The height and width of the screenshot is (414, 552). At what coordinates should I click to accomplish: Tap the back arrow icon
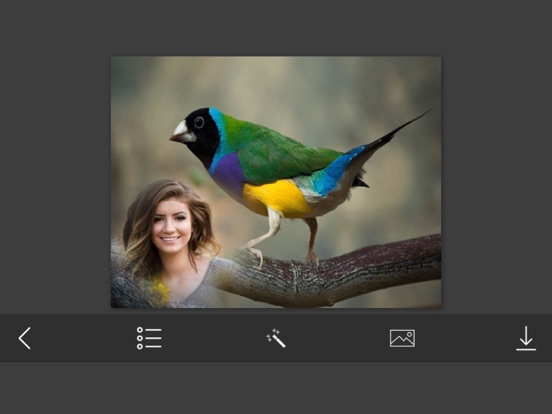[25, 338]
